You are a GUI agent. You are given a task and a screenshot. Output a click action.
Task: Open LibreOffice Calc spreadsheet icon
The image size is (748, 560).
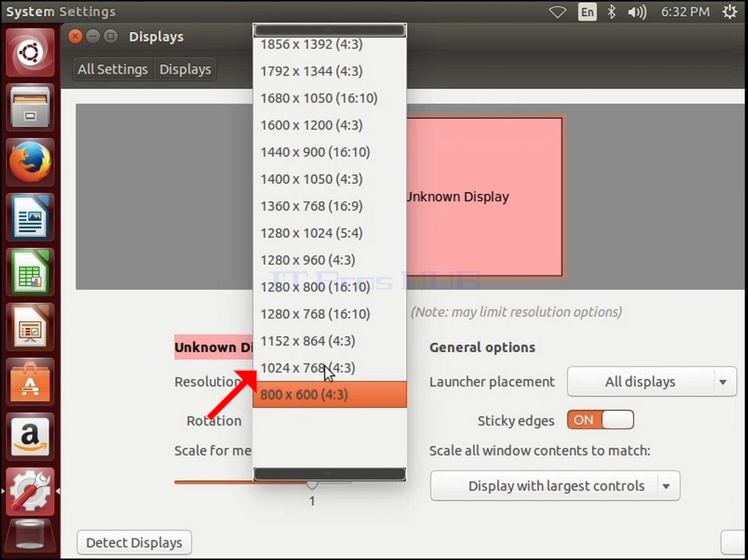[x=30, y=272]
